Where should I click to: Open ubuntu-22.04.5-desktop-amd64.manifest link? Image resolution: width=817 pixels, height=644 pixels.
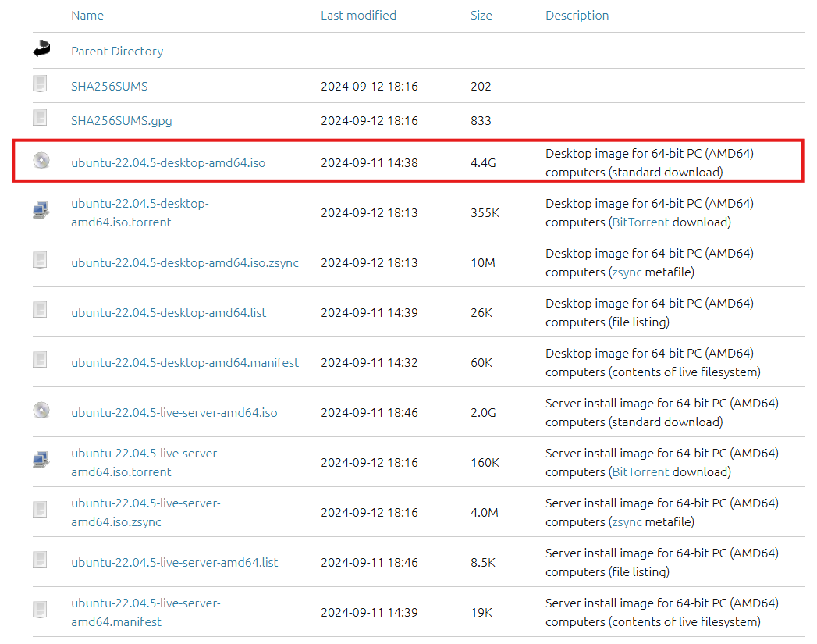(185, 363)
